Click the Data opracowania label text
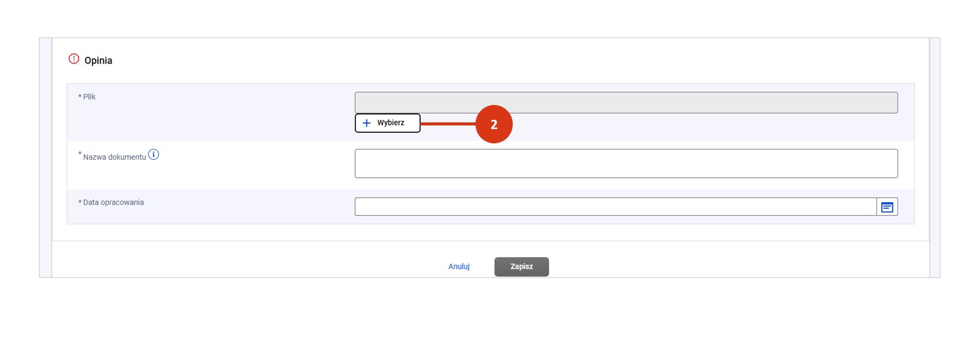The width and height of the screenshot is (980, 362). coord(113,203)
